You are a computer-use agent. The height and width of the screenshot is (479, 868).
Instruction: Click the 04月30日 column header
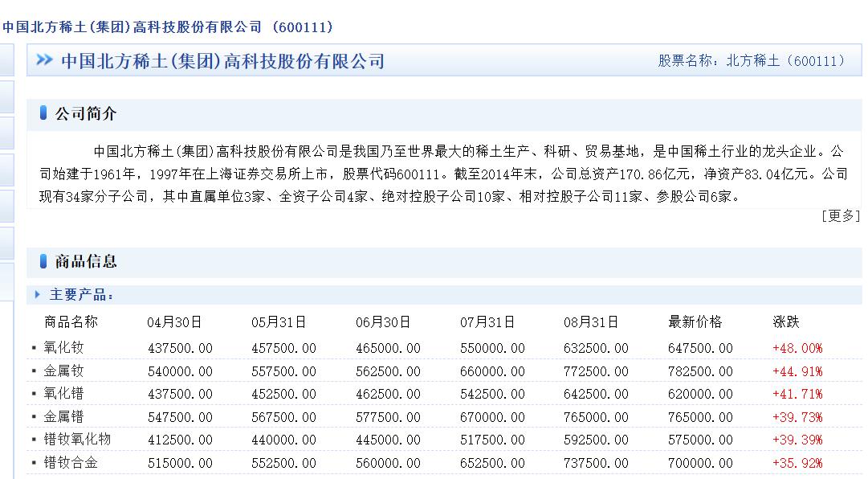(174, 321)
